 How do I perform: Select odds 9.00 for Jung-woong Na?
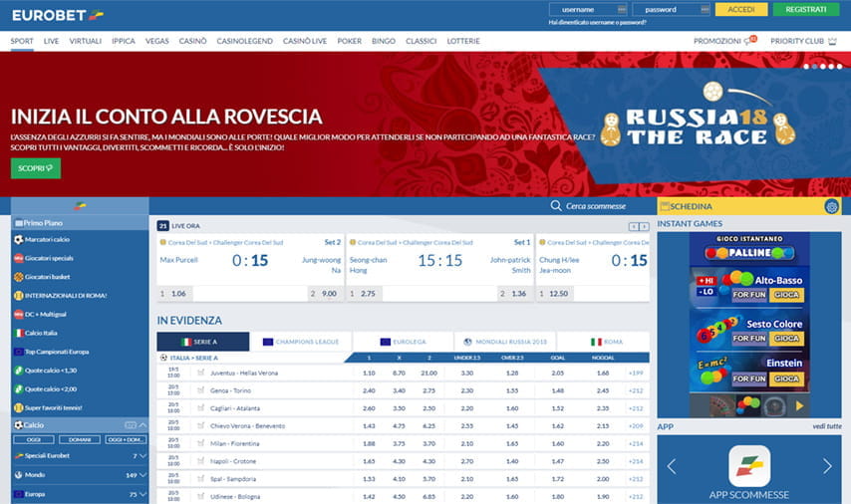pos(325,294)
